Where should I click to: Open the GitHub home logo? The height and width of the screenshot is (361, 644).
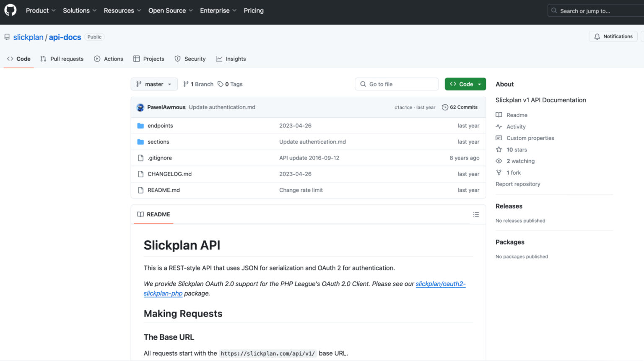pos(10,10)
